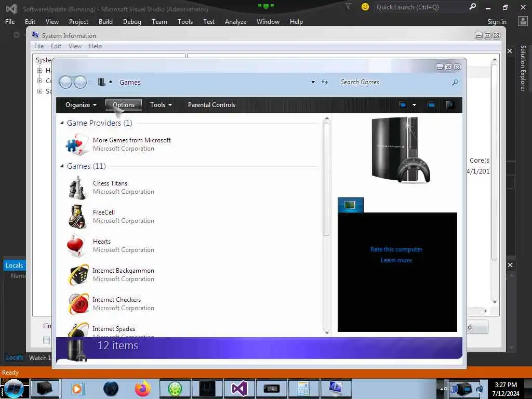This screenshot has height=399, width=532.
Task: Expand the third System Information tree node
Action: tap(39, 91)
